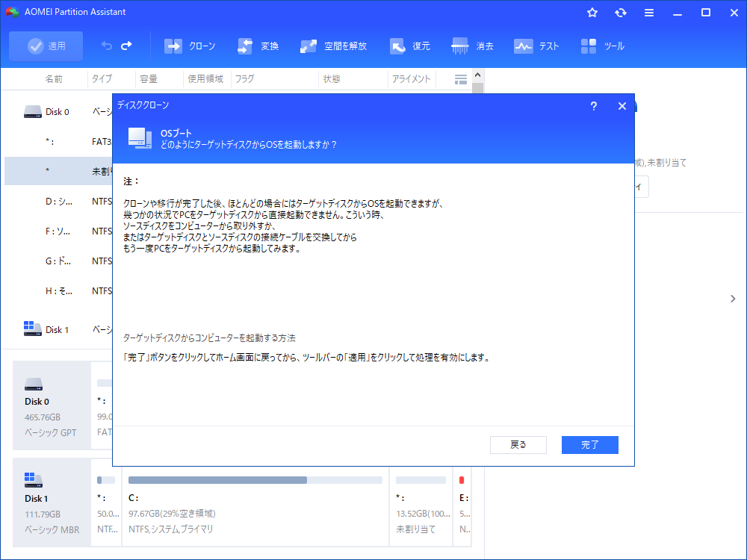Select the G: partition row
The width and height of the screenshot is (747, 560).
(x=58, y=261)
